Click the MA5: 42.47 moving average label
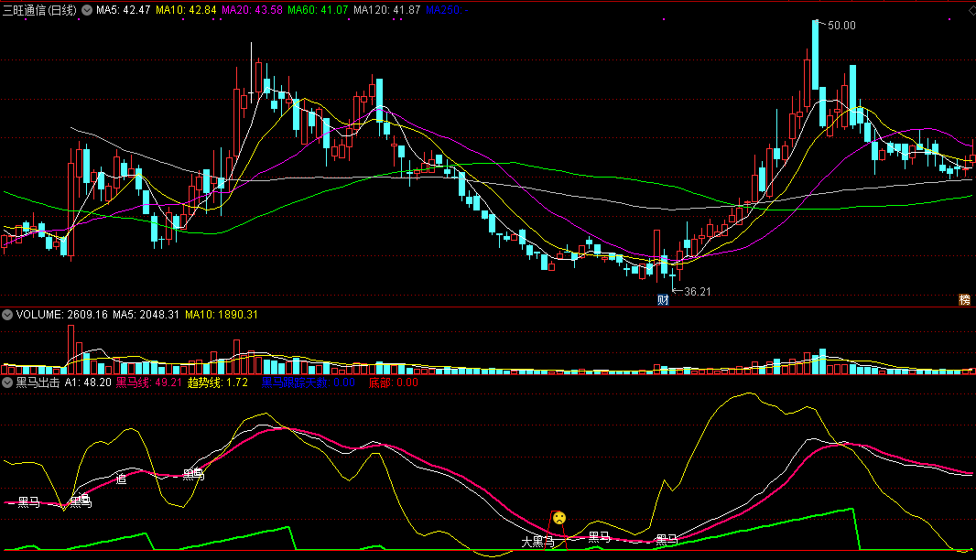Viewport: 976px width, 560px height. (x=124, y=10)
